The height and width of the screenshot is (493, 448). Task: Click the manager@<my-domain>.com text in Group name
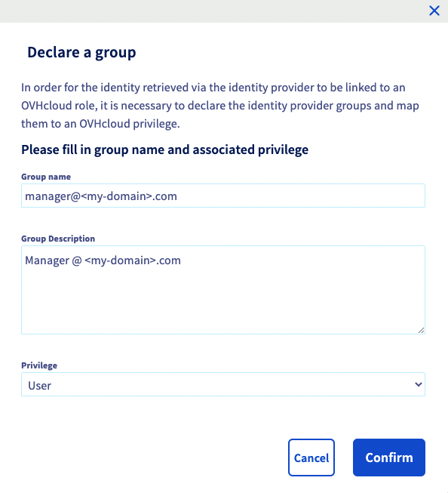pos(101,196)
